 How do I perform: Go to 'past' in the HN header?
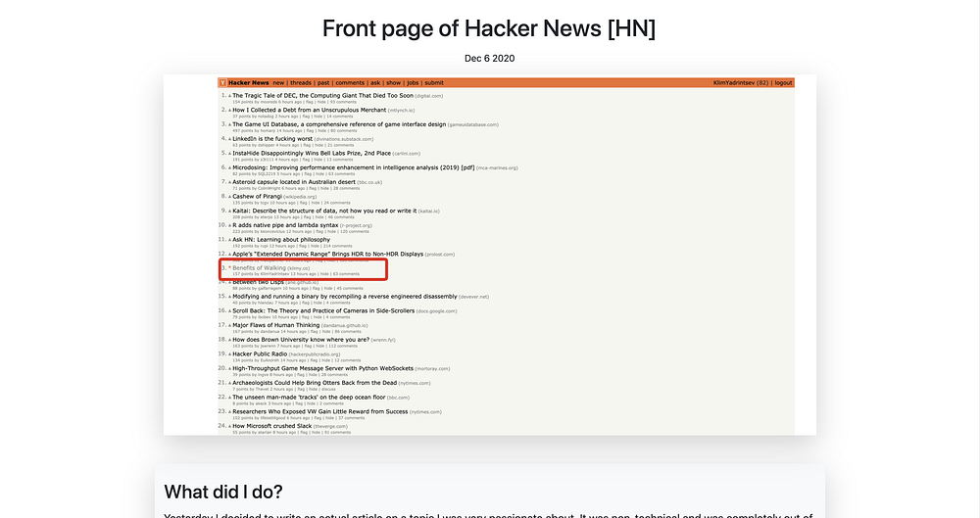[323, 82]
